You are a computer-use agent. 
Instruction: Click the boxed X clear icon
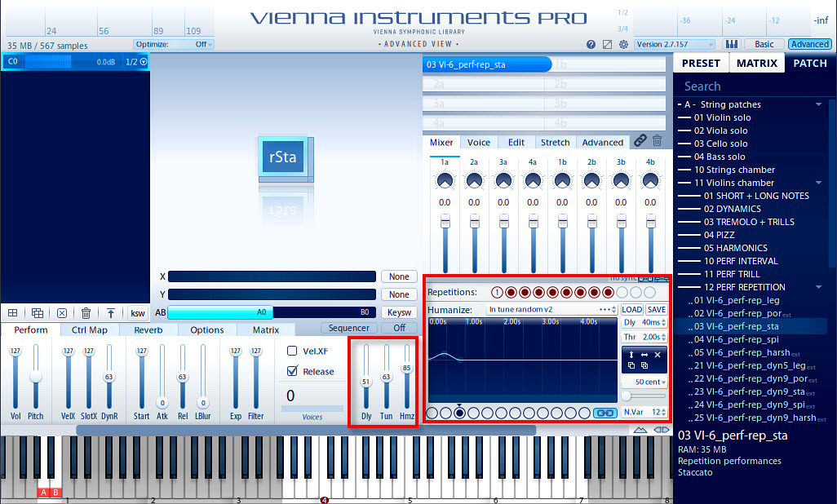click(62, 313)
